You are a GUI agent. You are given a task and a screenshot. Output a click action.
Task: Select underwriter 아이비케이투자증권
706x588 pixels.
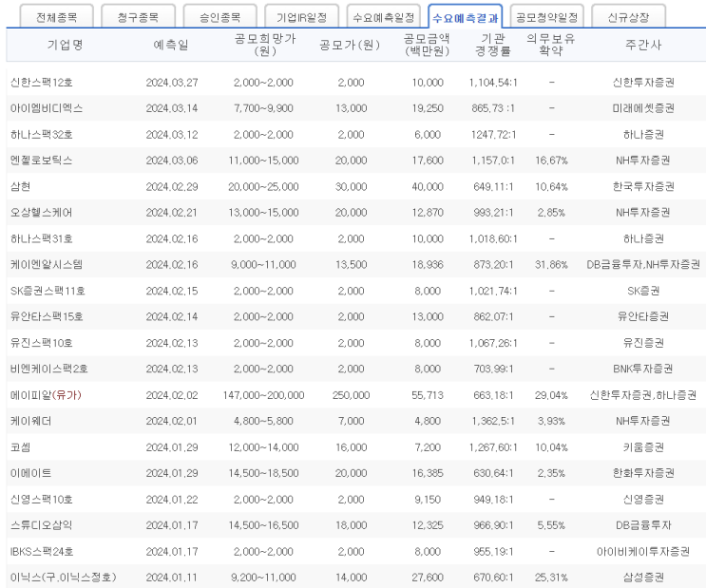point(643,551)
